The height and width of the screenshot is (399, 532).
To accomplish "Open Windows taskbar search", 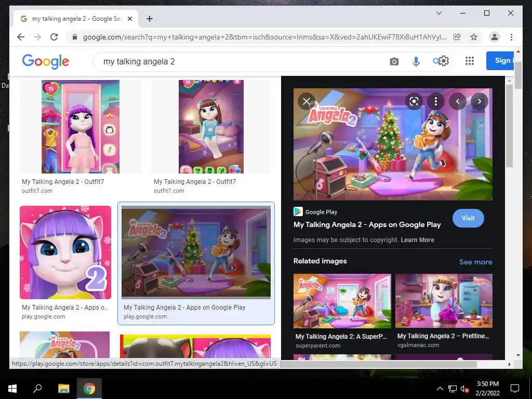I will pyautogui.click(x=37, y=389).
